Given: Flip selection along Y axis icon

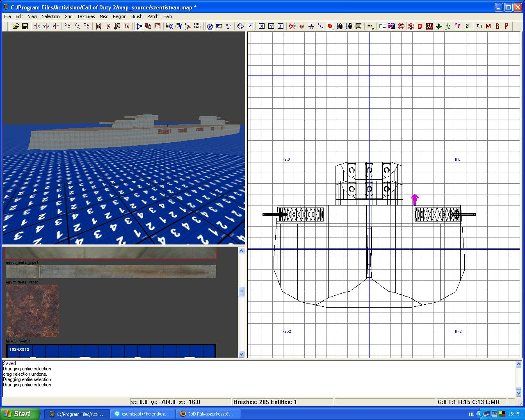Looking at the screenshot, I should click(x=46, y=26).
